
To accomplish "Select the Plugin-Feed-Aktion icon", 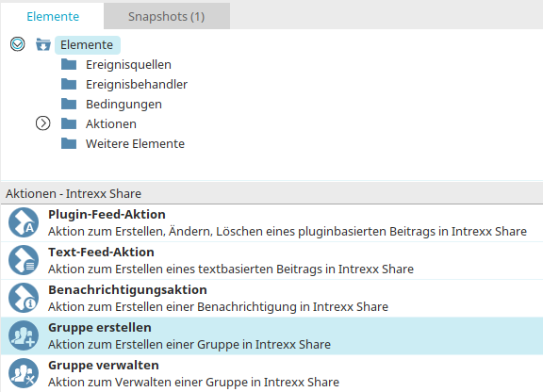I will pyautogui.click(x=24, y=222).
